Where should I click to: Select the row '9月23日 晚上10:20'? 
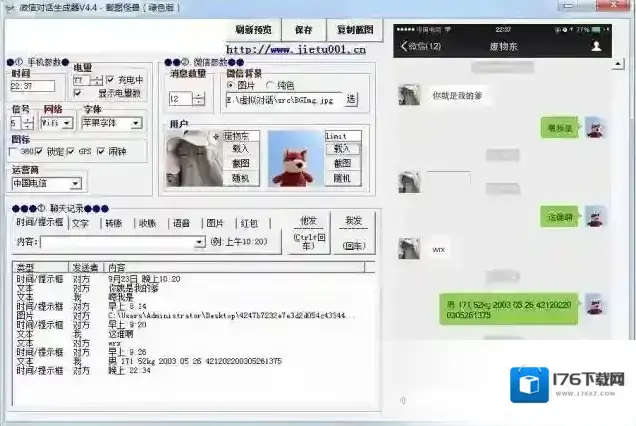tap(194, 279)
